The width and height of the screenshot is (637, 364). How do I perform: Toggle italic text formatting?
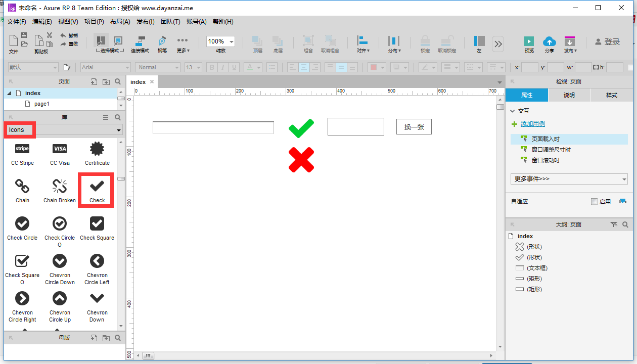[x=222, y=67]
